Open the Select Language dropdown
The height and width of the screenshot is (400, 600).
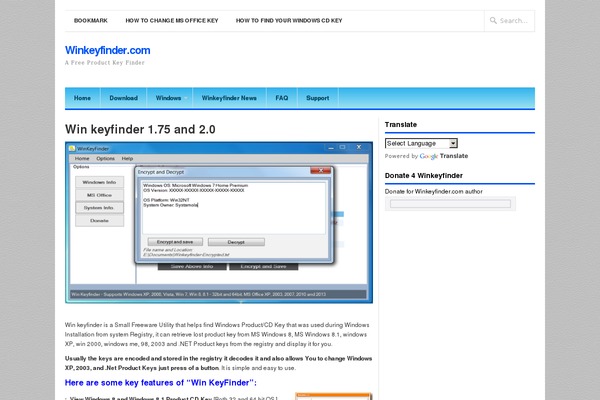[421, 143]
